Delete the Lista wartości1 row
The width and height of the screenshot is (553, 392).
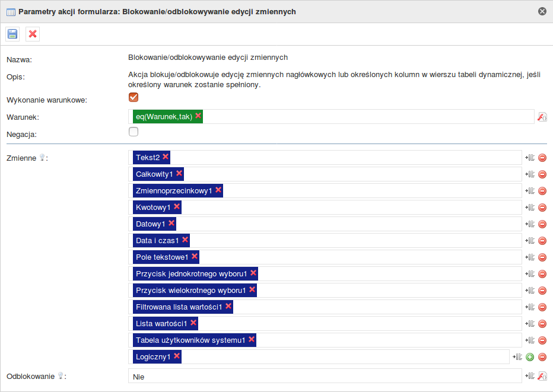[x=542, y=324]
